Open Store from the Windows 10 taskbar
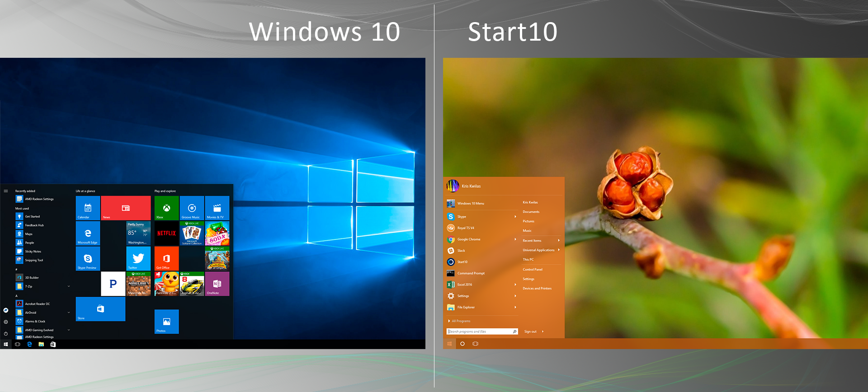The image size is (868, 392). point(53,344)
